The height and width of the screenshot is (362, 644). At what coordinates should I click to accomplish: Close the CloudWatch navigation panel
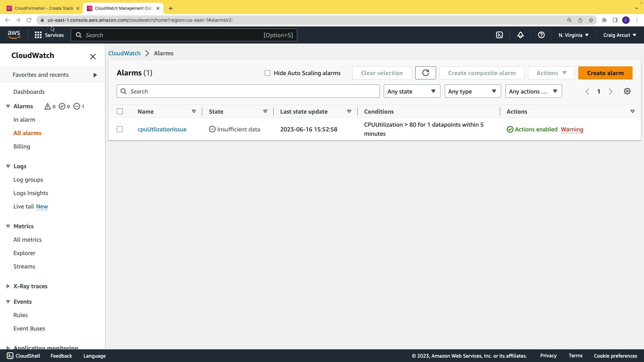93,57
